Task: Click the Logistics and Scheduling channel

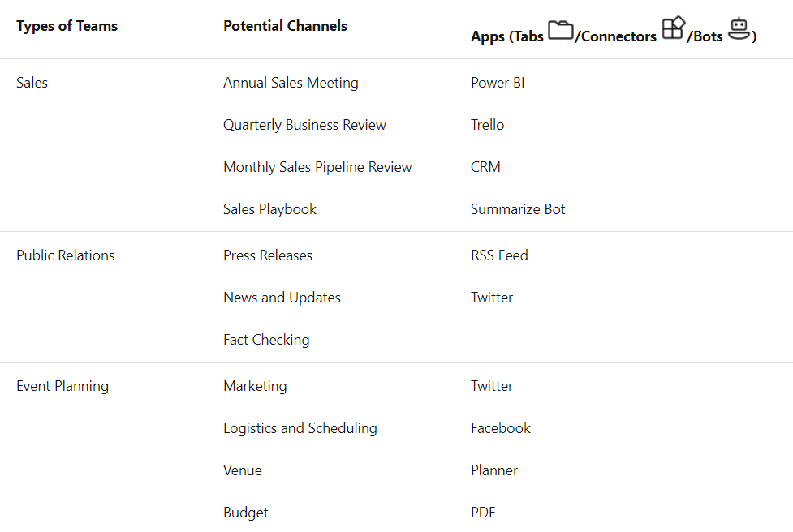Action: [300, 428]
